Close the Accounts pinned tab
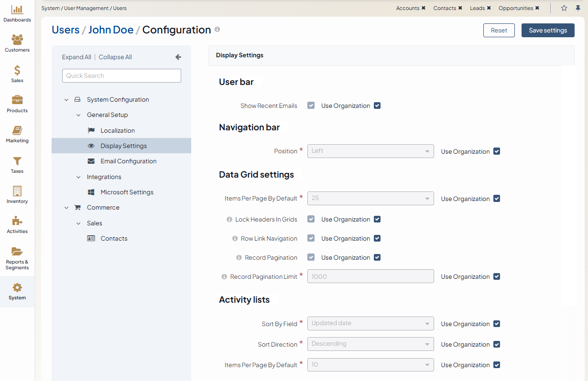Screen dimensions: 588x381 424,8
